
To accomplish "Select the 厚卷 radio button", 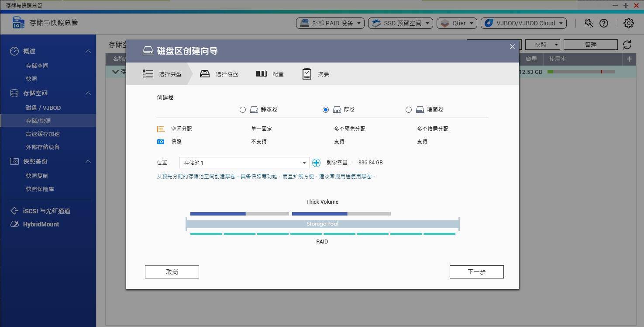I will point(326,110).
